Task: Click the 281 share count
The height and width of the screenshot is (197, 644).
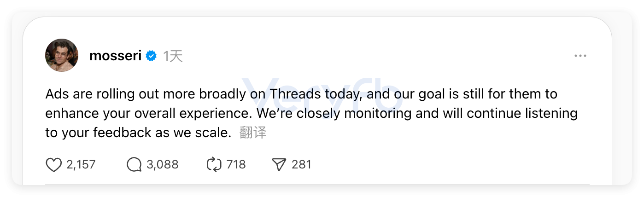Action: point(302,165)
